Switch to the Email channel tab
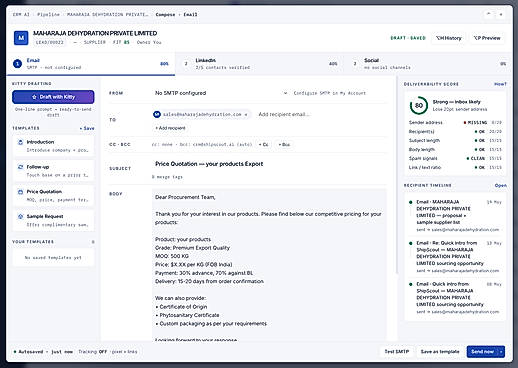Image resolution: width=518 pixels, height=368 pixels. (91, 64)
